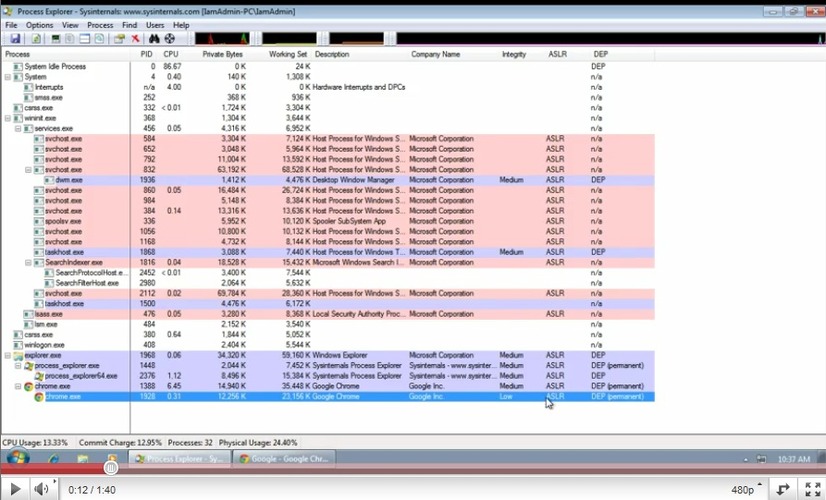Open System Information from the toolbar

point(55,38)
